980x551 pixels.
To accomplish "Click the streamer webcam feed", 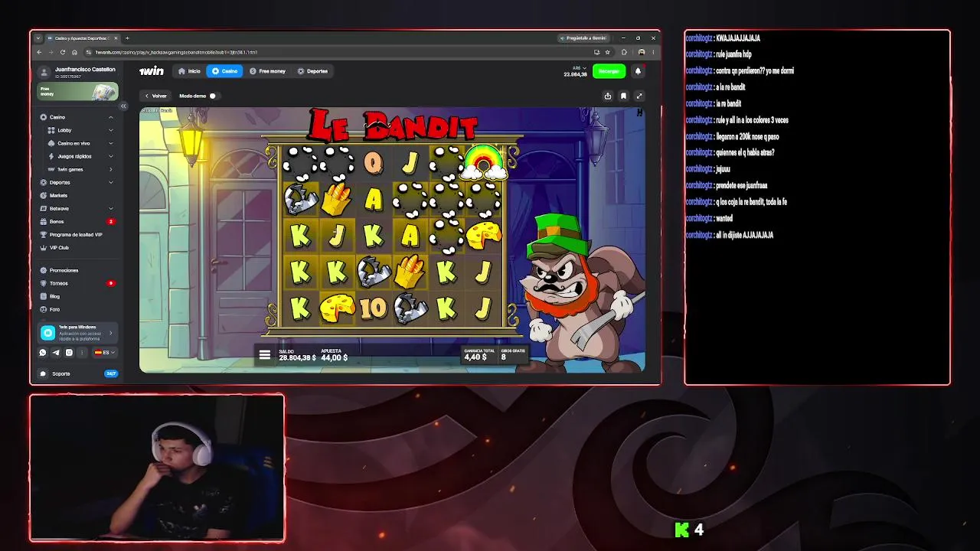I will 157,468.
